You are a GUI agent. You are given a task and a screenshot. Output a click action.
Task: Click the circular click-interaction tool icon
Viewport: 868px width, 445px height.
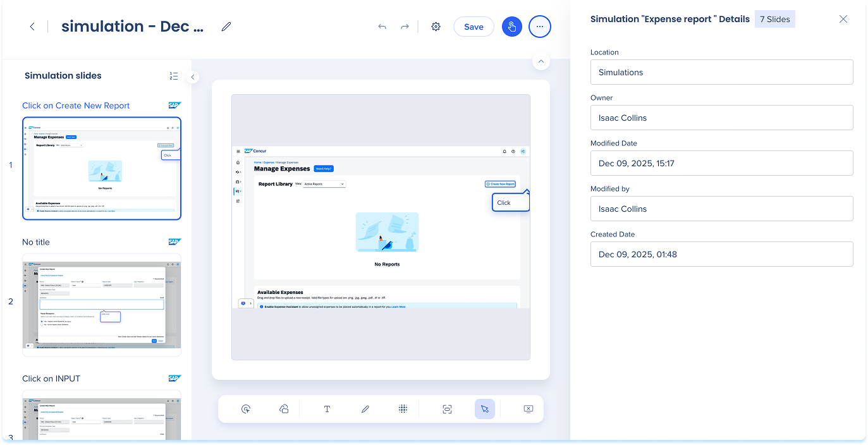pyautogui.click(x=246, y=409)
